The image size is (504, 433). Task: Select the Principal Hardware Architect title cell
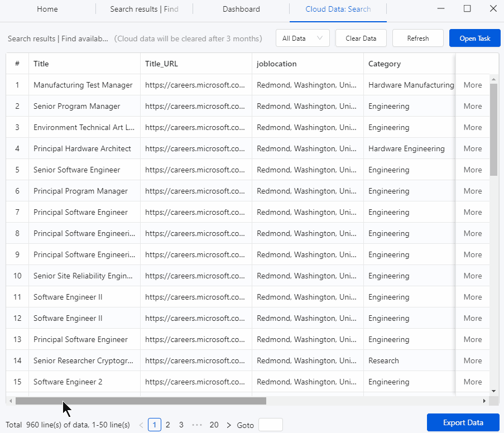point(84,148)
